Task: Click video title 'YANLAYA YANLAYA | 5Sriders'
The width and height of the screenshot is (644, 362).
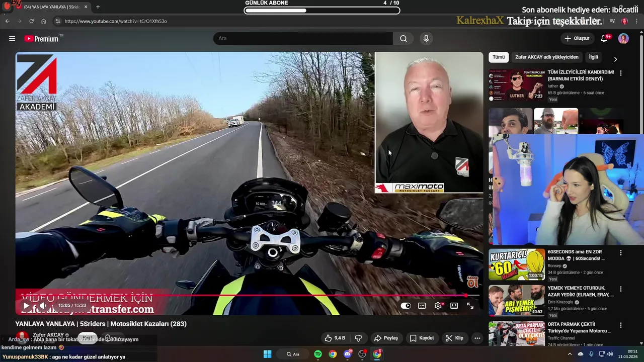Action: 101,324
